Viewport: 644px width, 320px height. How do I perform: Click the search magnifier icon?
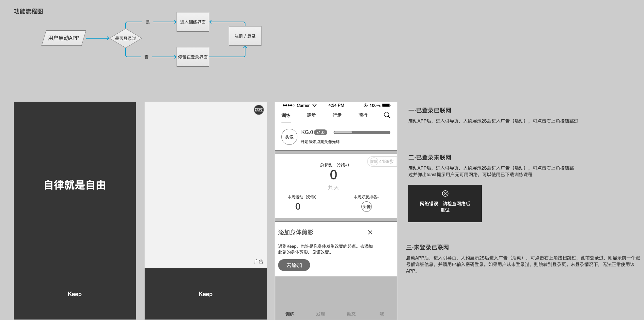coord(387,115)
